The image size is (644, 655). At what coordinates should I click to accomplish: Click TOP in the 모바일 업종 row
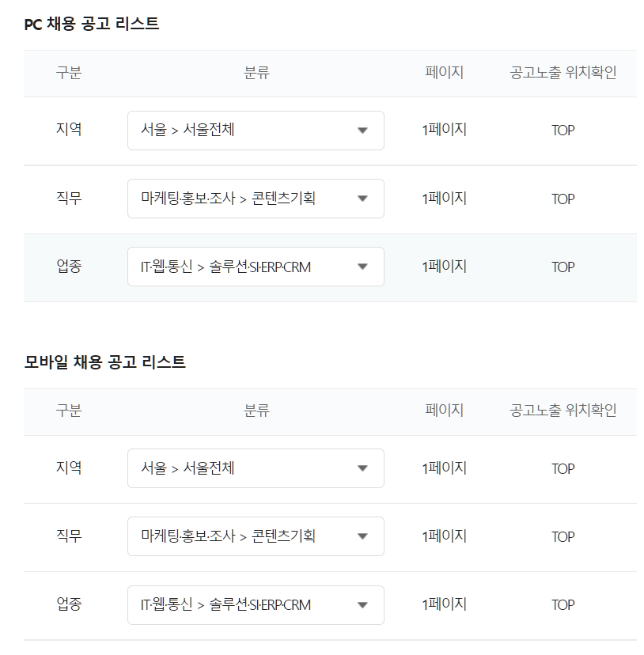click(563, 605)
